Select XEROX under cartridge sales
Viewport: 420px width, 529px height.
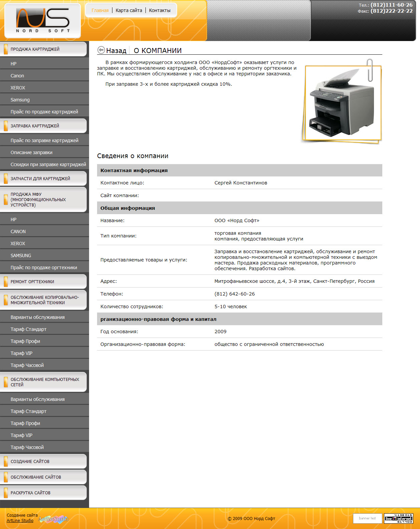pos(44,88)
